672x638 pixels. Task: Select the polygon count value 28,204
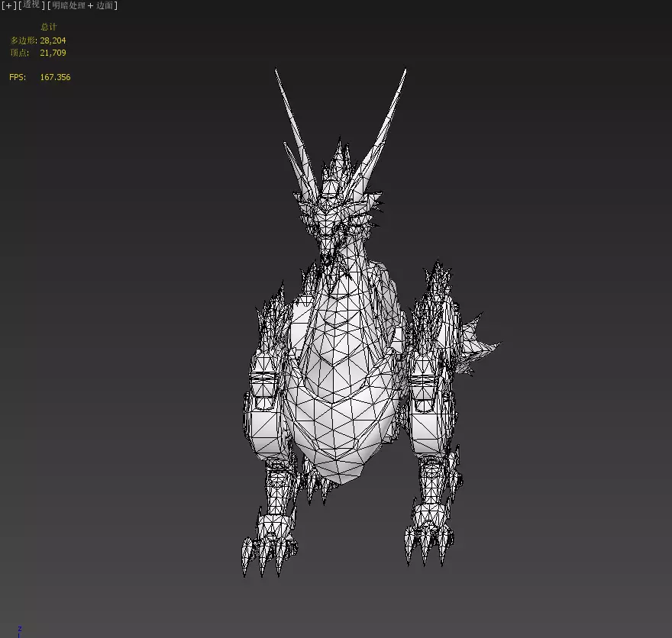(x=53, y=40)
